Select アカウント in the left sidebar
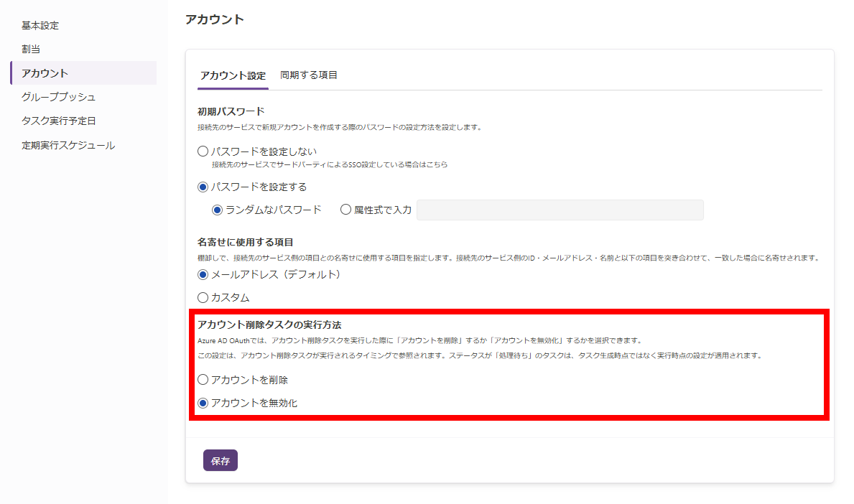This screenshot has width=854, height=504. click(45, 73)
